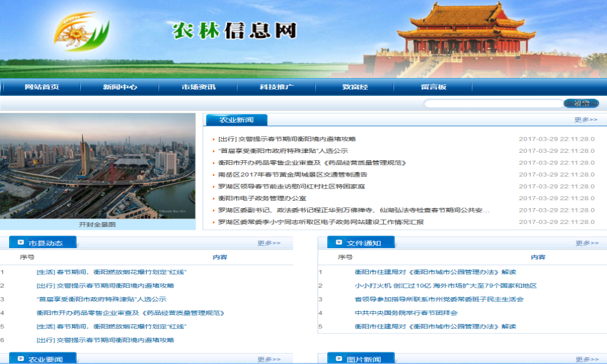Open 市县动态 row 2 [出行] 交警提示 link

(105, 286)
